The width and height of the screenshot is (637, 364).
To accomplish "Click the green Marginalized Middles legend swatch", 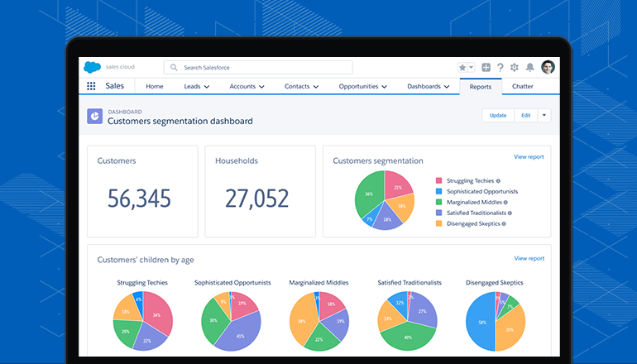I will pos(438,202).
